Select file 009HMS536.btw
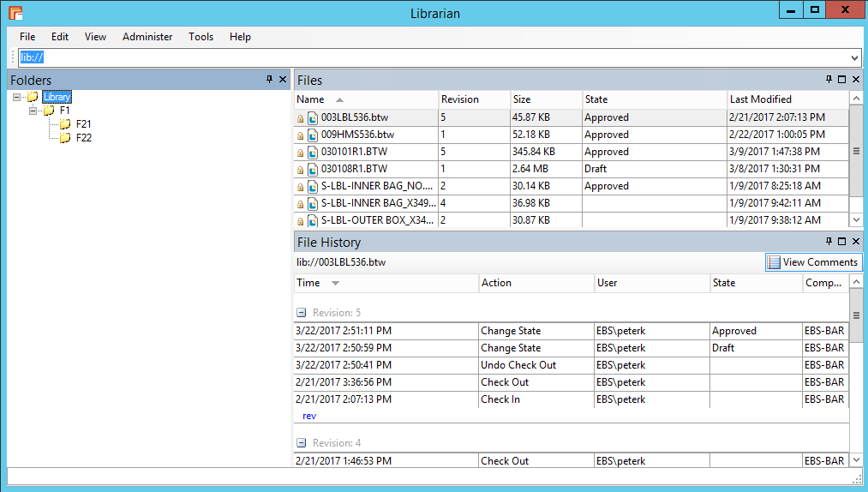Viewport: 868px width, 492px height. click(x=357, y=135)
